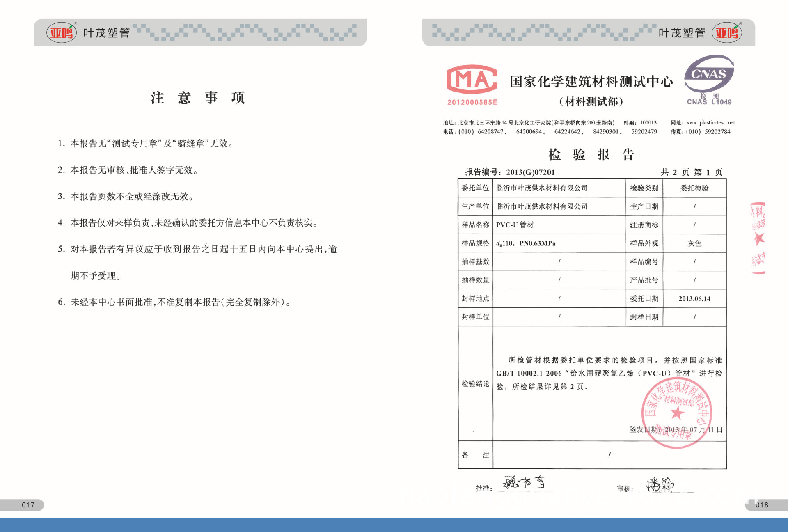
Task: Click the page number 017
Action: pos(28,505)
